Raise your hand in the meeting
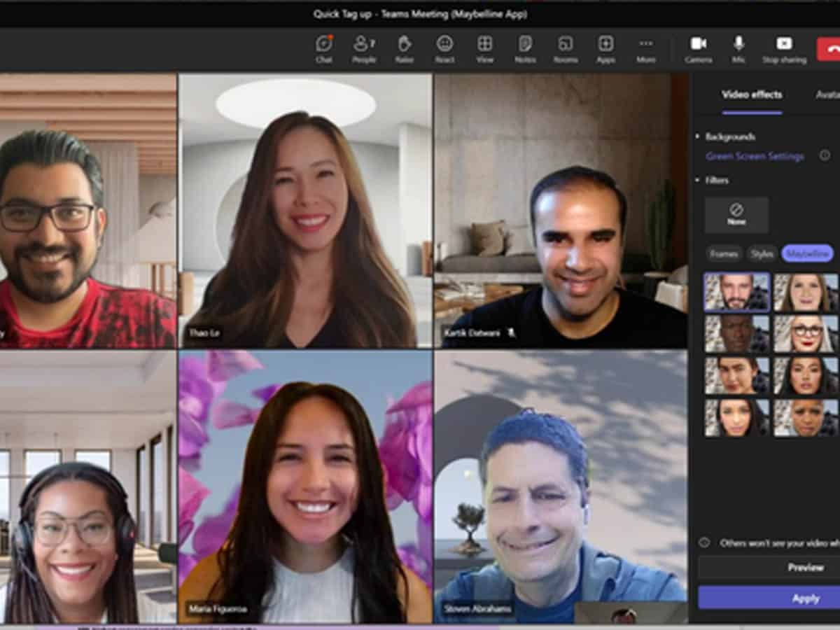The image size is (840, 630). pos(405,48)
